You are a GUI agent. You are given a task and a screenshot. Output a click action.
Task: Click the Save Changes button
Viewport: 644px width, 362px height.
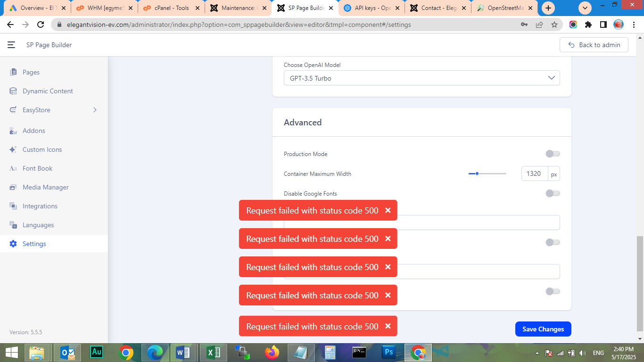coord(543,329)
